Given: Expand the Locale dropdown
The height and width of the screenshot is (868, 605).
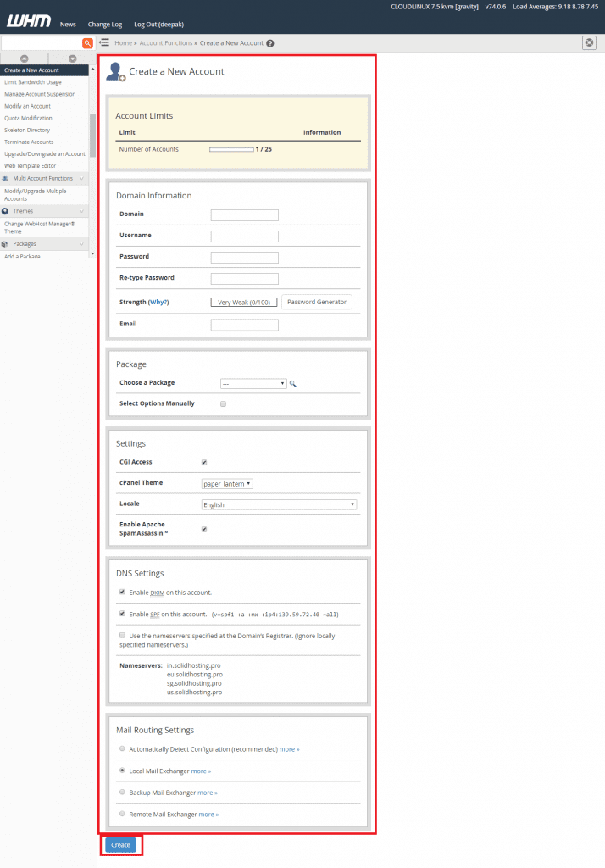Looking at the screenshot, I should click(x=279, y=505).
